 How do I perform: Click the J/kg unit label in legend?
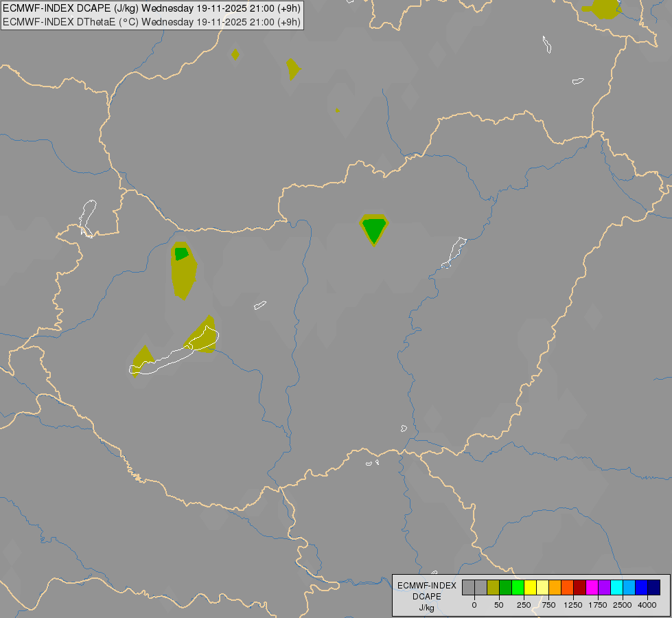(x=427, y=608)
